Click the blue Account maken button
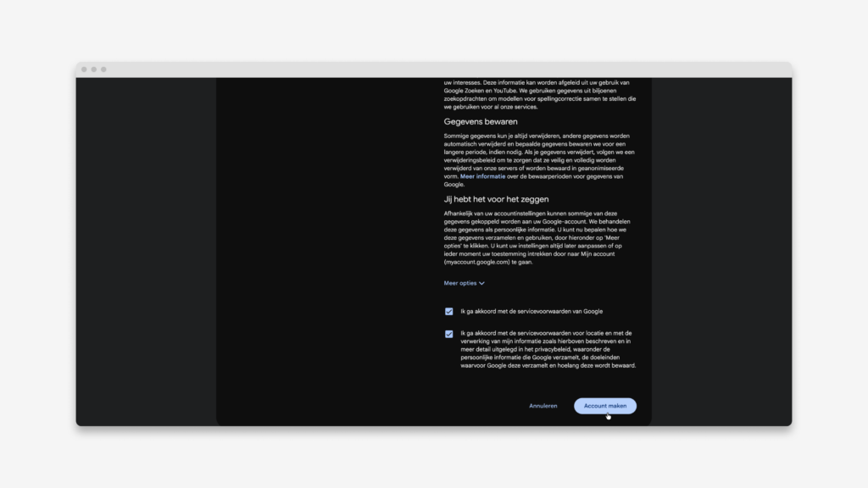868x488 pixels. point(605,406)
